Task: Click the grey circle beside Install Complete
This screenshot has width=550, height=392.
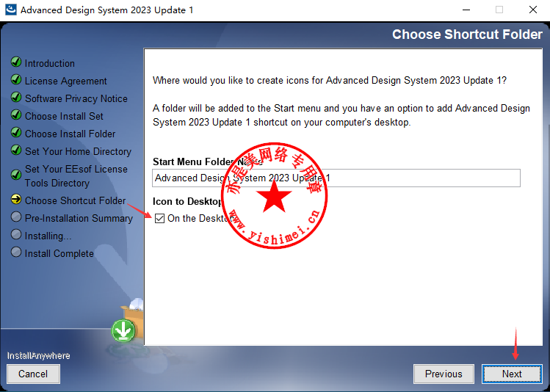Action: pyautogui.click(x=16, y=252)
